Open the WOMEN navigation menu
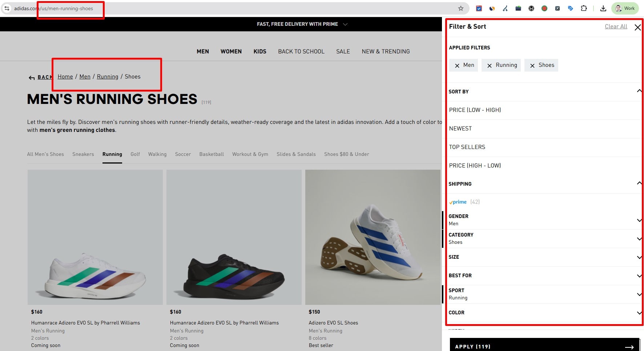Screen dimensions: 644x351 coord(231,51)
